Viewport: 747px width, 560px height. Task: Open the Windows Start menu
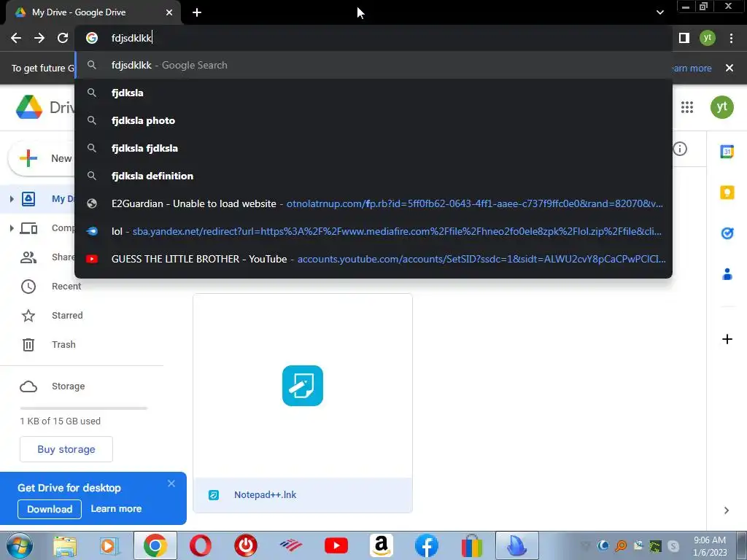19,545
